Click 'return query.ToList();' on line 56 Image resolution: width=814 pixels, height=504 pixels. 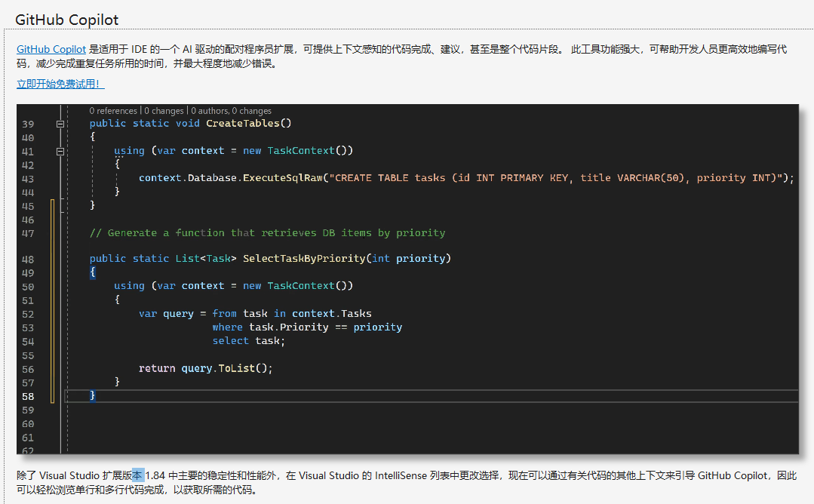pyautogui.click(x=206, y=368)
